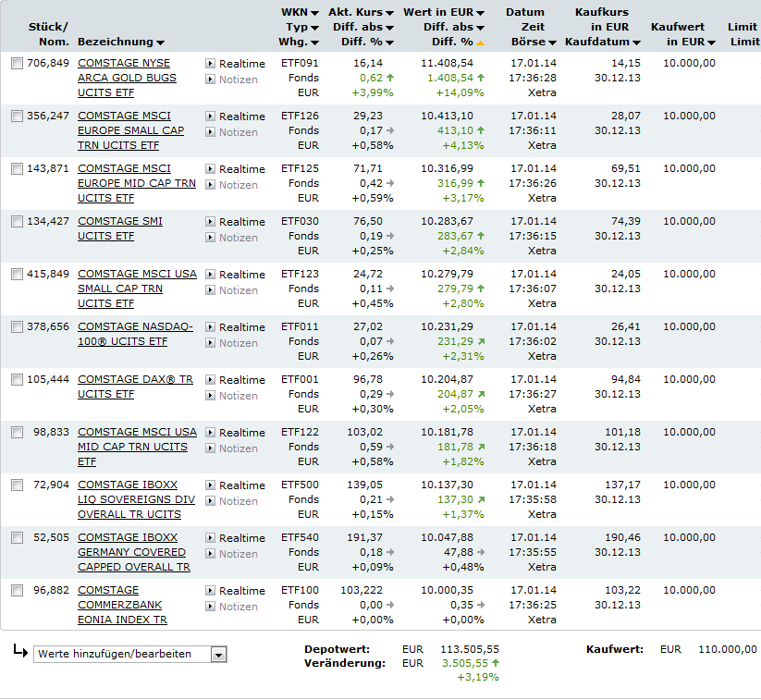Click Notizen icon for ETF500 IBOXX Sovereigns row
The height and width of the screenshot is (700, 761).
coord(210,501)
